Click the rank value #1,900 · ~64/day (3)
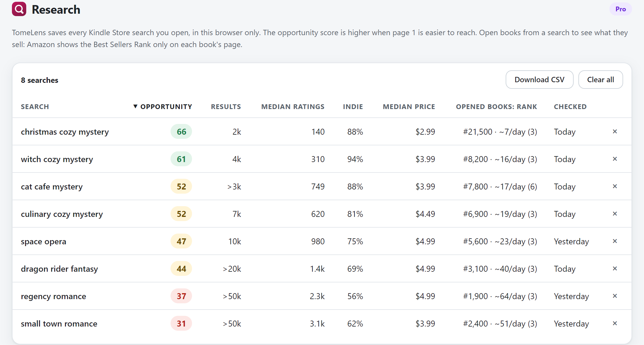This screenshot has height=345, width=644. pyautogui.click(x=500, y=296)
